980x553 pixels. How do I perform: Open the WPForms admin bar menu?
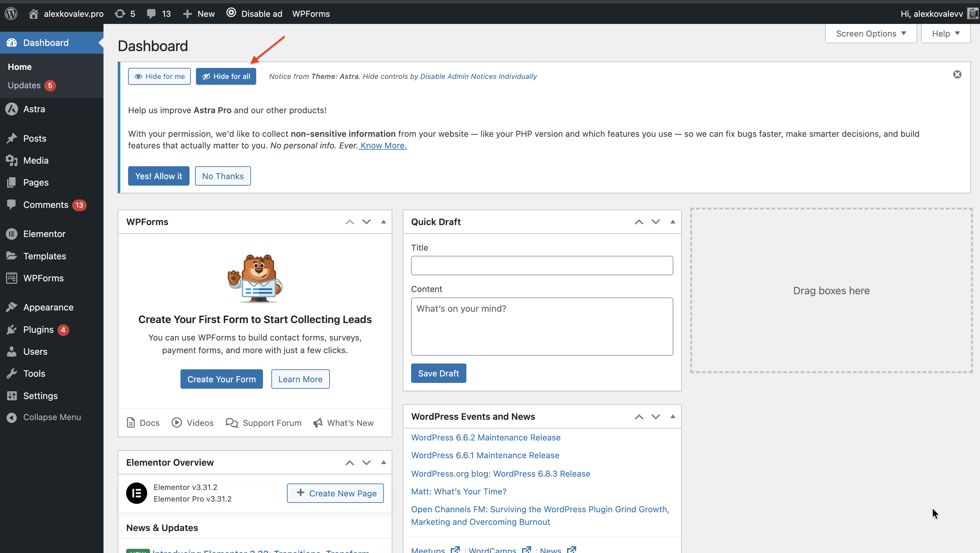click(x=311, y=14)
